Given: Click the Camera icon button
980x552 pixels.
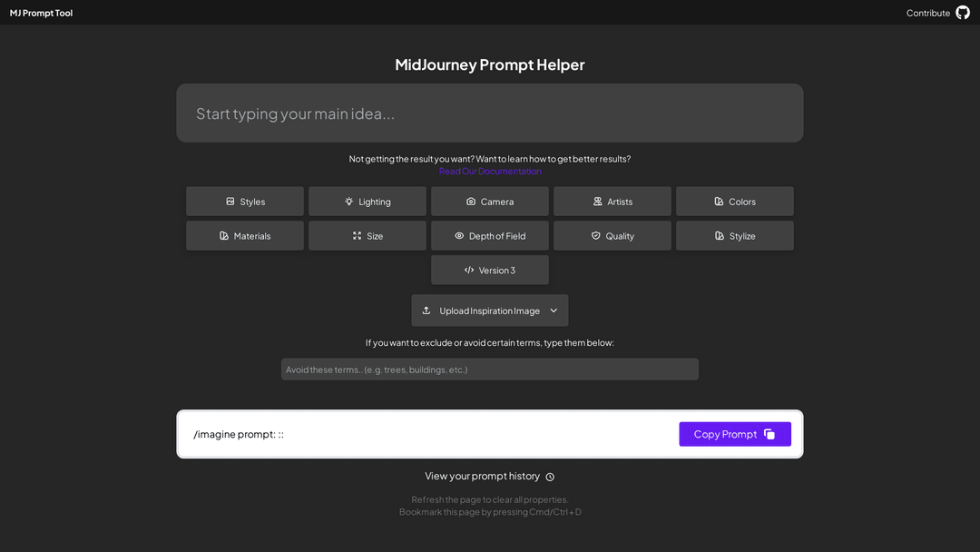Looking at the screenshot, I should pyautogui.click(x=471, y=202).
